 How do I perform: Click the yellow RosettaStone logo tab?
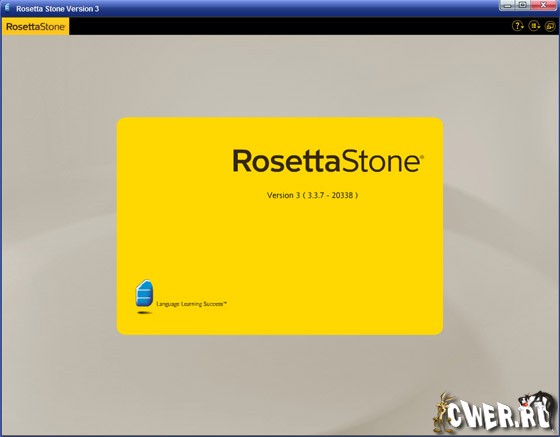(x=35, y=26)
